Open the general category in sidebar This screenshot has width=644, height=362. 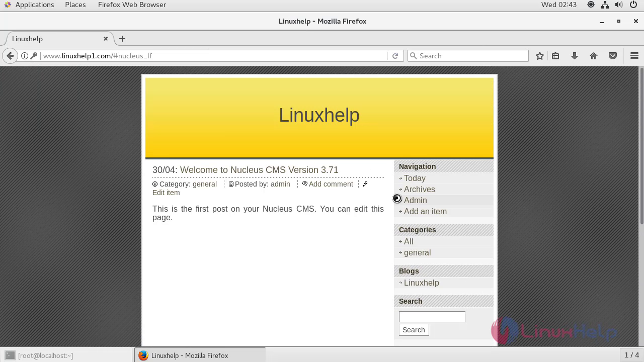417,252
